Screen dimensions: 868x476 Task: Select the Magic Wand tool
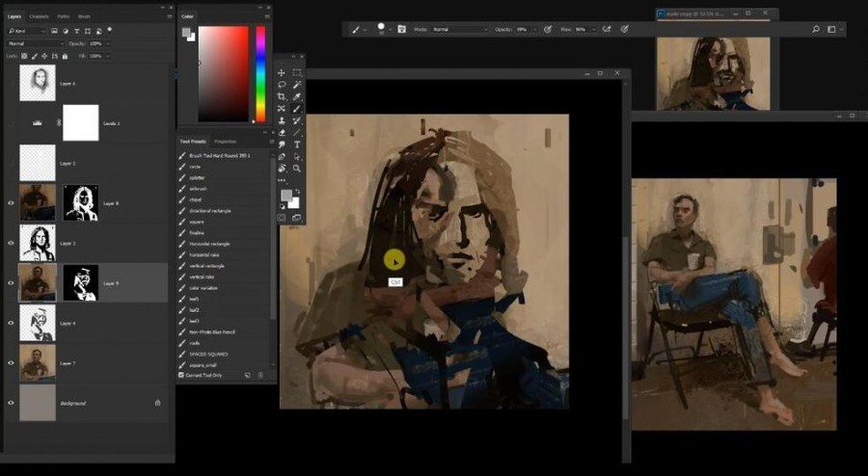297,85
